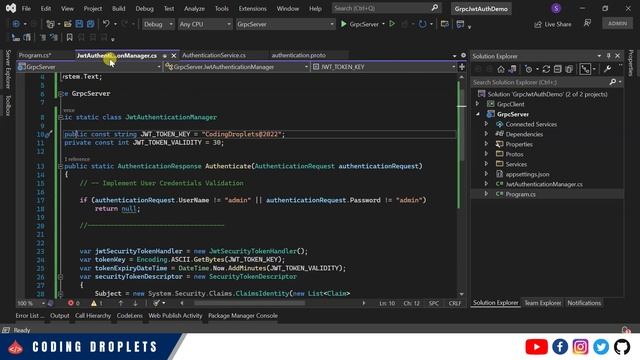Open the Extensions menu
The image size is (640, 360).
(252, 8)
